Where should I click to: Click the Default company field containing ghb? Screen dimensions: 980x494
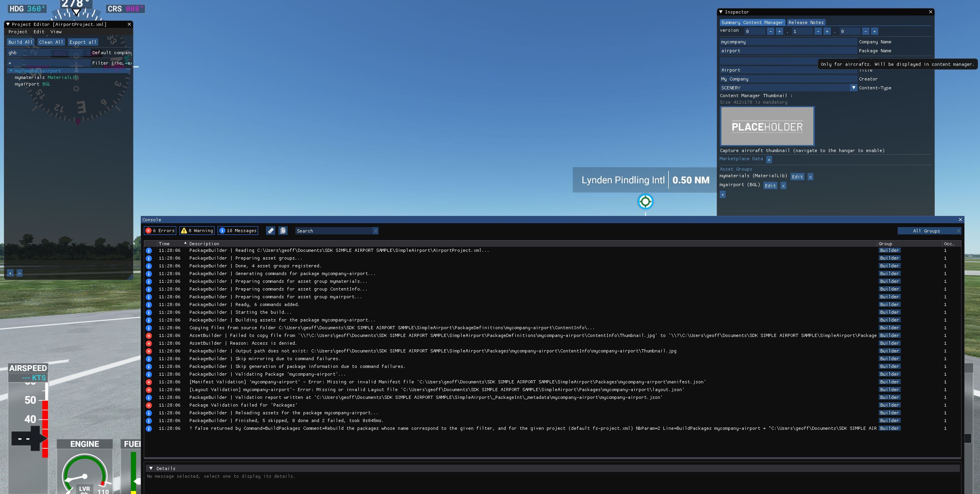tap(49, 53)
